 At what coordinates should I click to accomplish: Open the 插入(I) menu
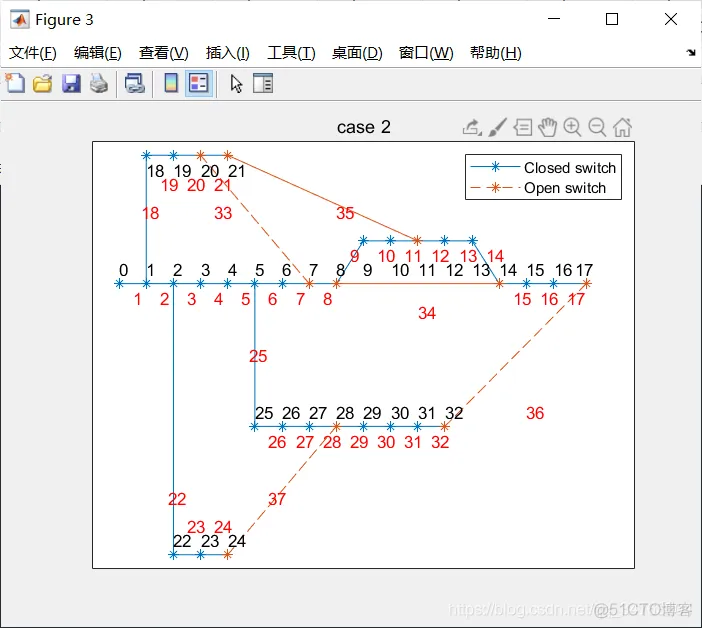(x=227, y=53)
